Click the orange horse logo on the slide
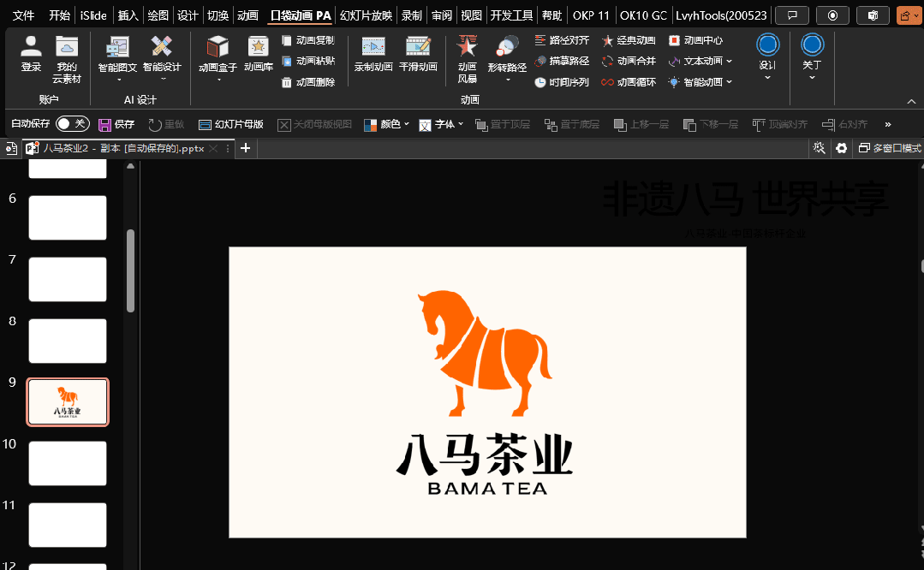 click(486, 353)
